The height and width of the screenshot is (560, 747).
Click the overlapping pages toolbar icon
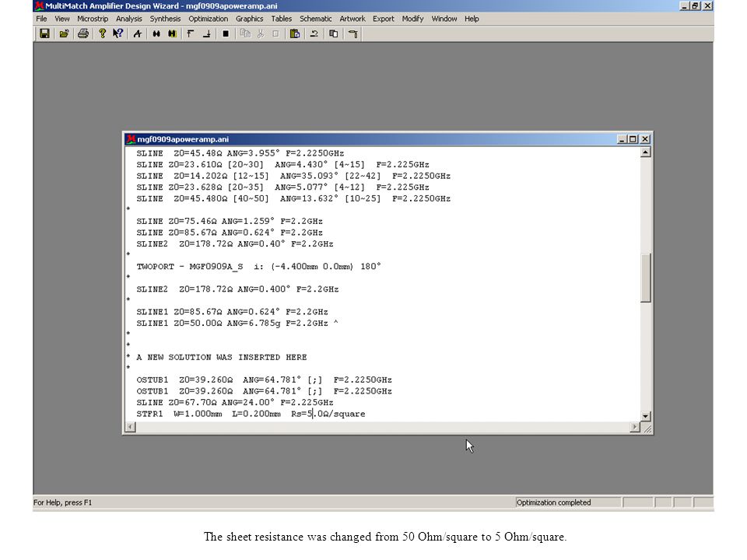(334, 33)
